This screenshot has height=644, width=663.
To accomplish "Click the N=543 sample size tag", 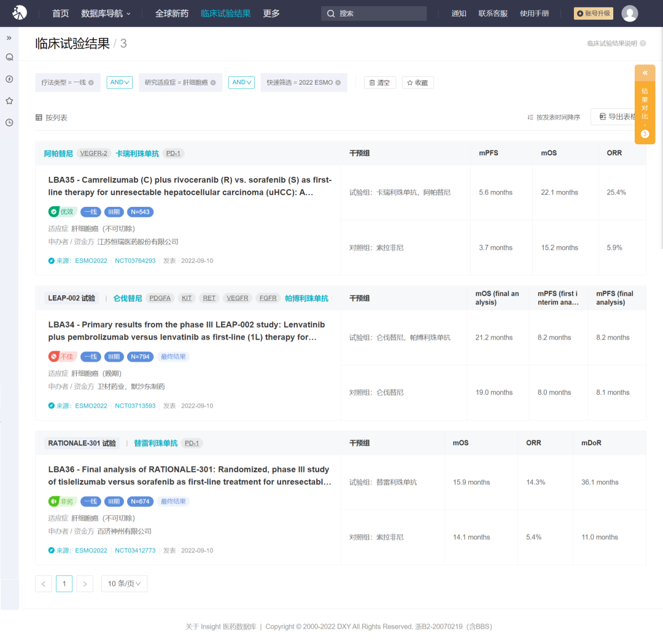I will pos(140,212).
